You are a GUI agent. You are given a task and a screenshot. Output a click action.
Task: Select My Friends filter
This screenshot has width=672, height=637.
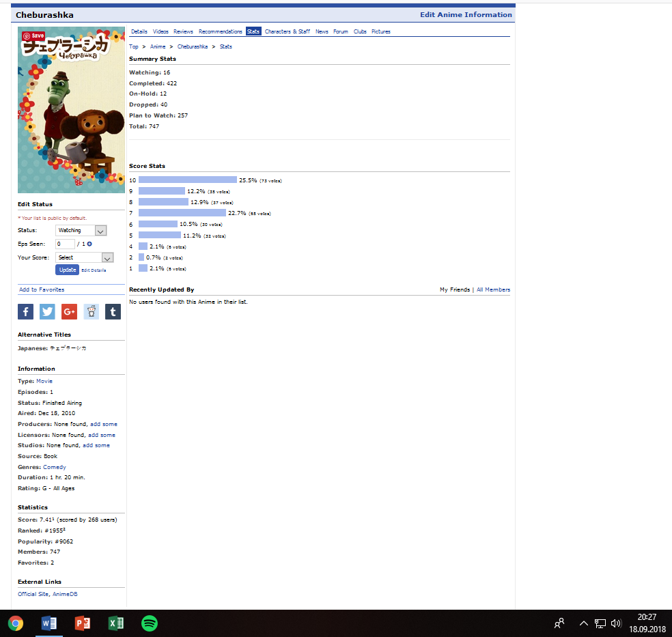455,289
